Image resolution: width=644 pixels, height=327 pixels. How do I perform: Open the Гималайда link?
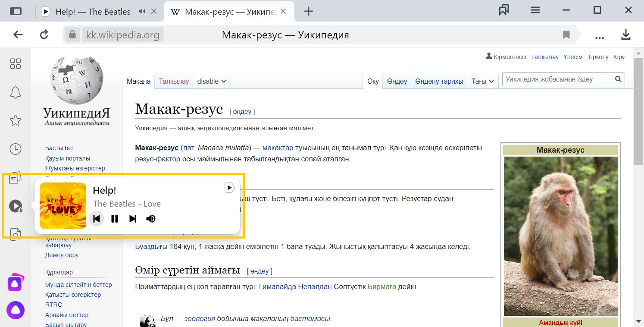278,286
